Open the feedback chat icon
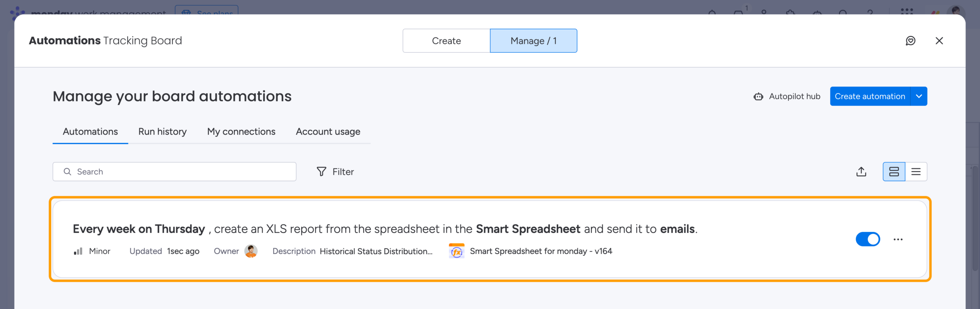This screenshot has height=309, width=980. 911,41
